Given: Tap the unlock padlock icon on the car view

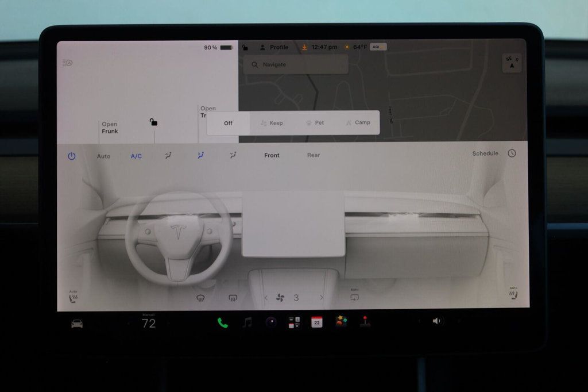Looking at the screenshot, I should [x=153, y=122].
